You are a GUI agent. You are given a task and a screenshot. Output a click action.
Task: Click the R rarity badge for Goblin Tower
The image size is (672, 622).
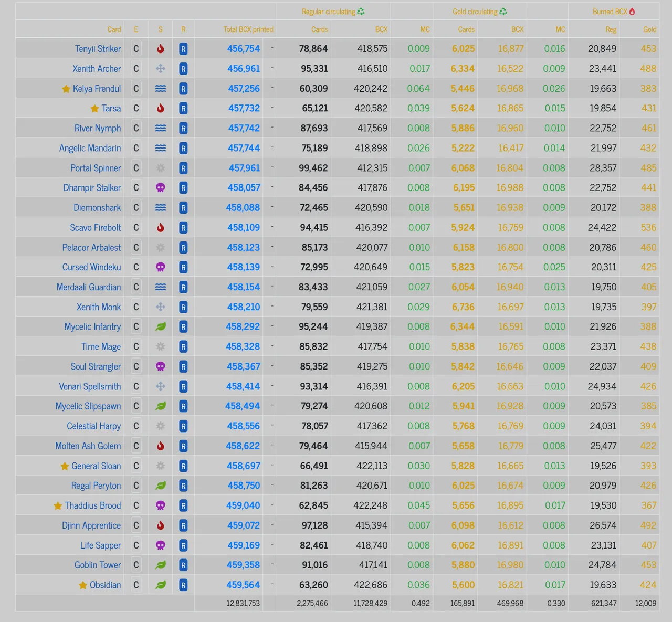183,565
